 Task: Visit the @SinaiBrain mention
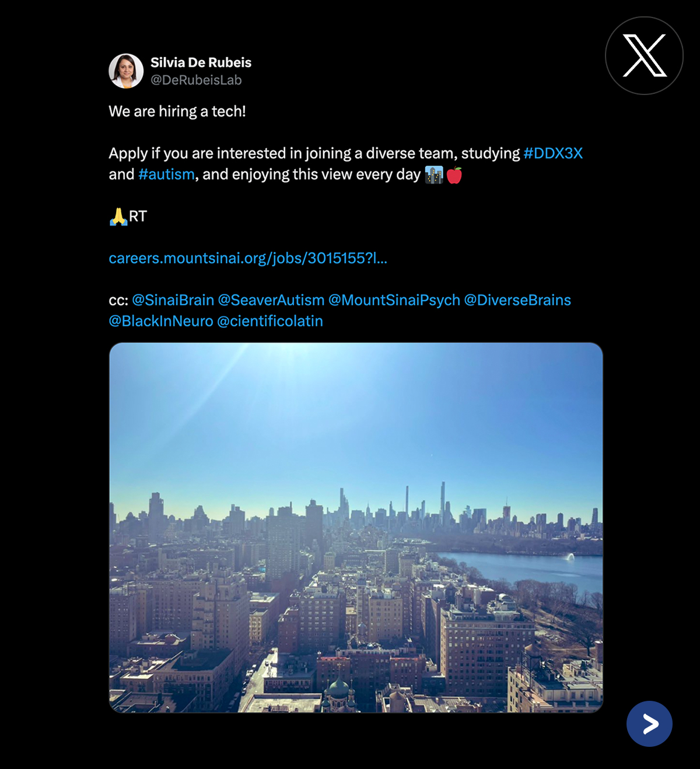(173, 300)
